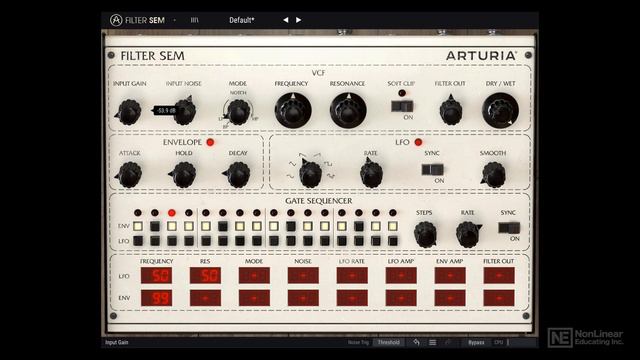Click the ENV row LFO Rate display
Viewport: 640px width, 360px height.
[x=352, y=298]
